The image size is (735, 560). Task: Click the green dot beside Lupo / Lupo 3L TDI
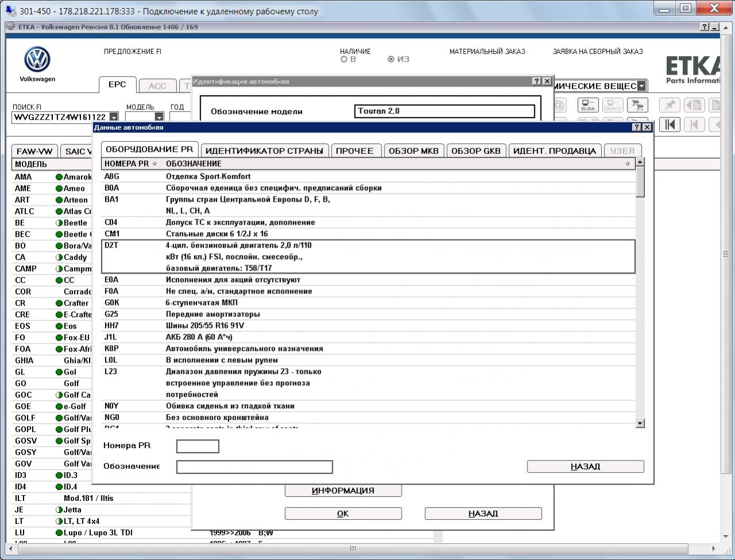(x=59, y=533)
